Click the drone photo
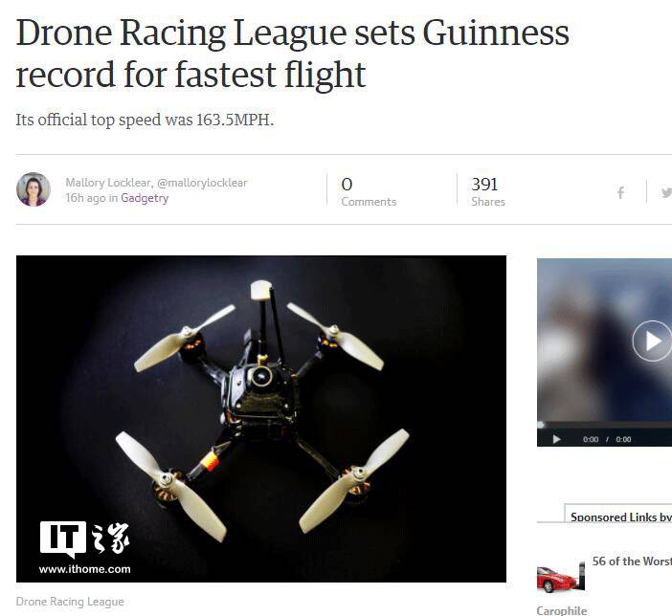Screen dimensions: 672x616 [x=261, y=419]
